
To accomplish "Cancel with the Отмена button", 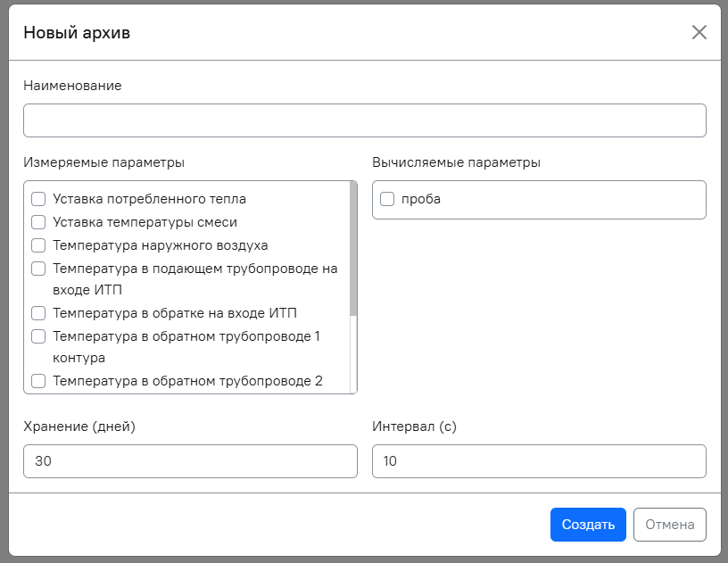I will [669, 525].
